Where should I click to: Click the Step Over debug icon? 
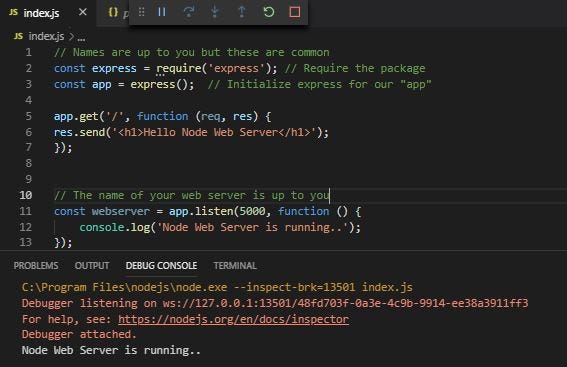pyautogui.click(x=188, y=12)
